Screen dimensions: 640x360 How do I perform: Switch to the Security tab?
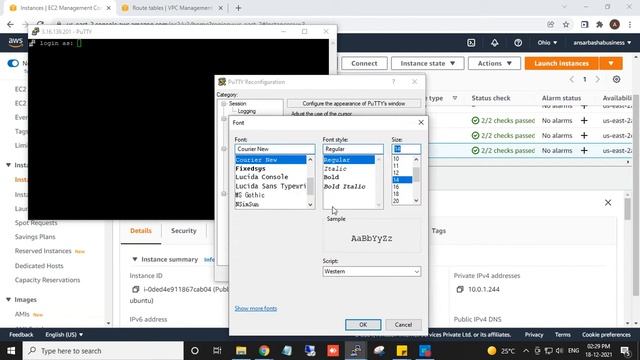point(184,231)
